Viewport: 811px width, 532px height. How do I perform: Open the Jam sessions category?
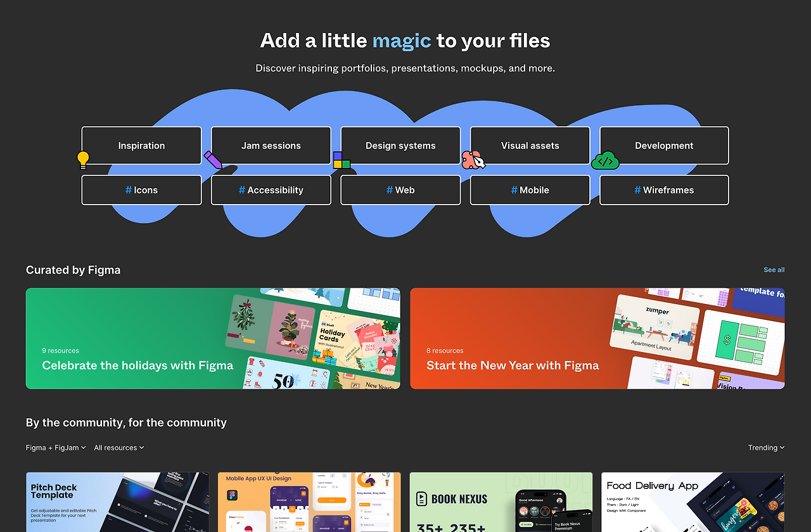coord(271,146)
